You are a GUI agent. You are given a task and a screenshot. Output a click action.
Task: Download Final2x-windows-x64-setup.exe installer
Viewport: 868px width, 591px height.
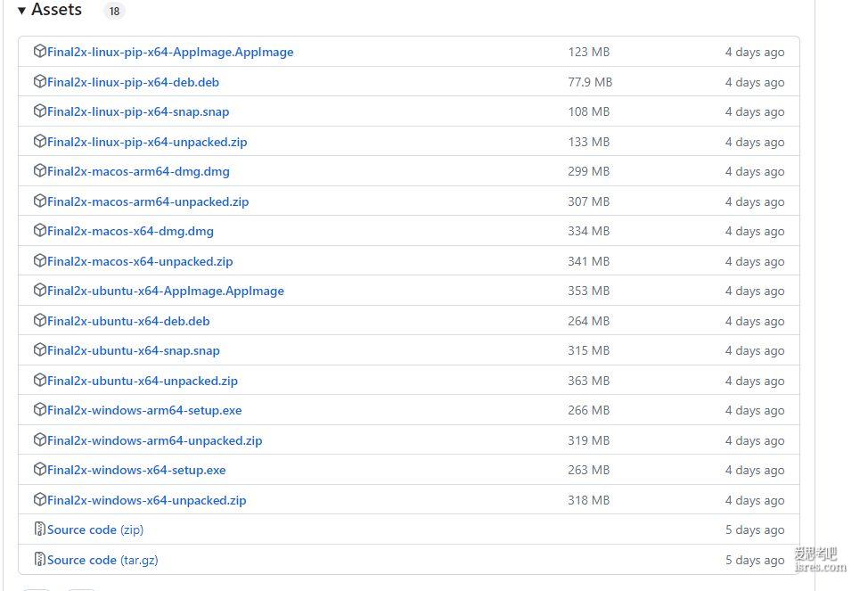pyautogui.click(x=136, y=471)
